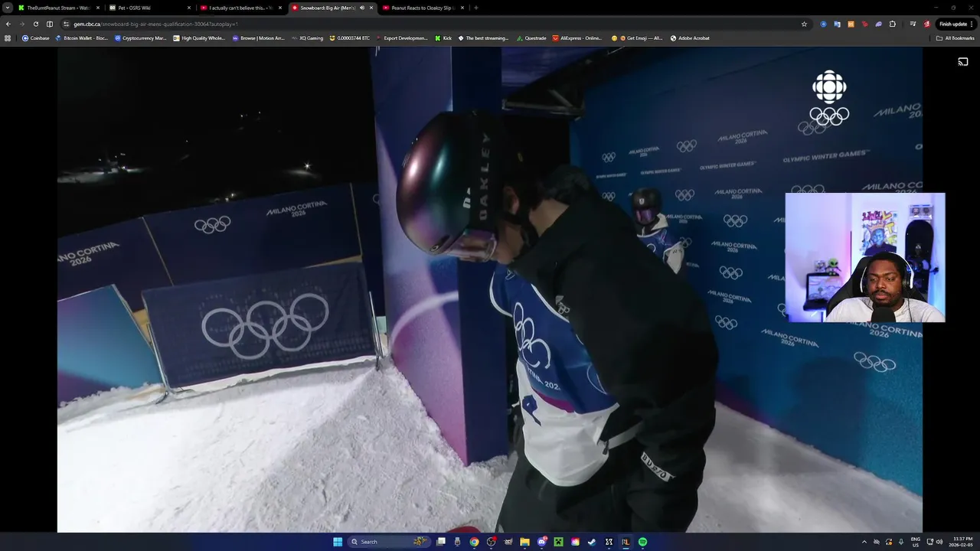Open the High Quality Whole... bookmark
The width and height of the screenshot is (980, 551).
(199, 37)
